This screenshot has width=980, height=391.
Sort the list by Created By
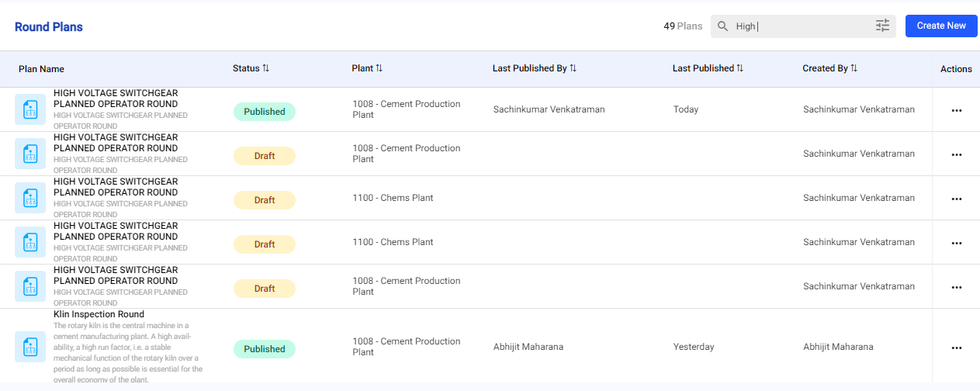pyautogui.click(x=854, y=68)
